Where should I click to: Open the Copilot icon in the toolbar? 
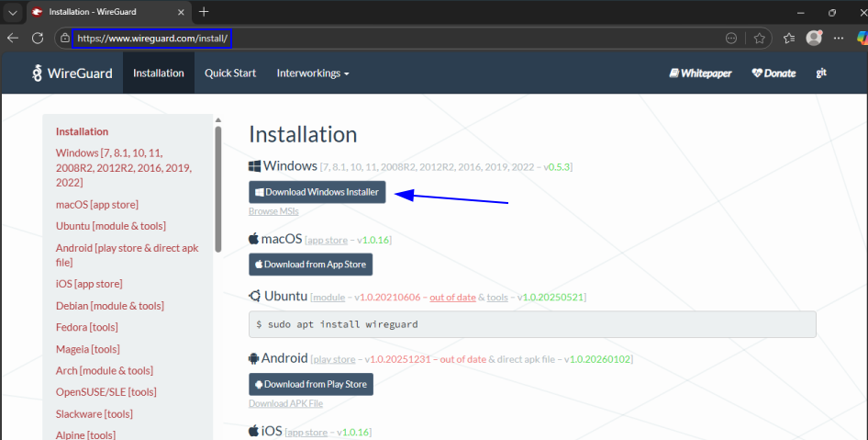pyautogui.click(x=862, y=38)
